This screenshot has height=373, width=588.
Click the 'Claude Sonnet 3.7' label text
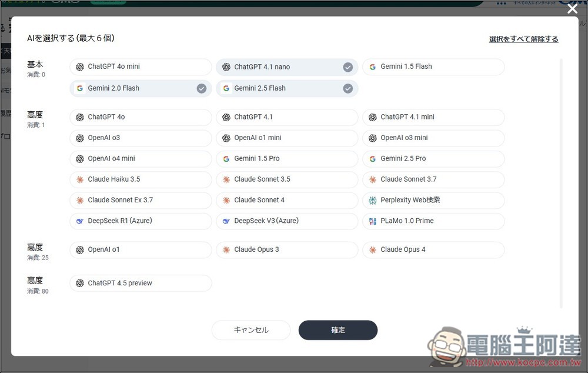(x=409, y=179)
